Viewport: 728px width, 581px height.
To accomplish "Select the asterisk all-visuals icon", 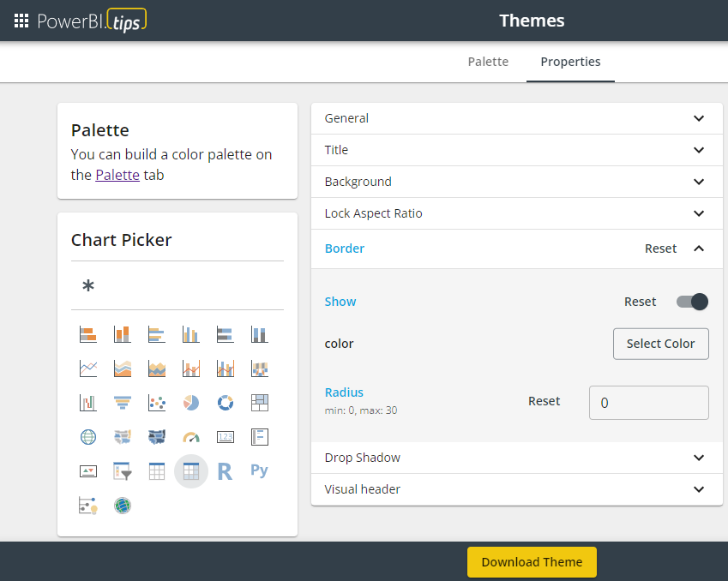I will point(88,285).
